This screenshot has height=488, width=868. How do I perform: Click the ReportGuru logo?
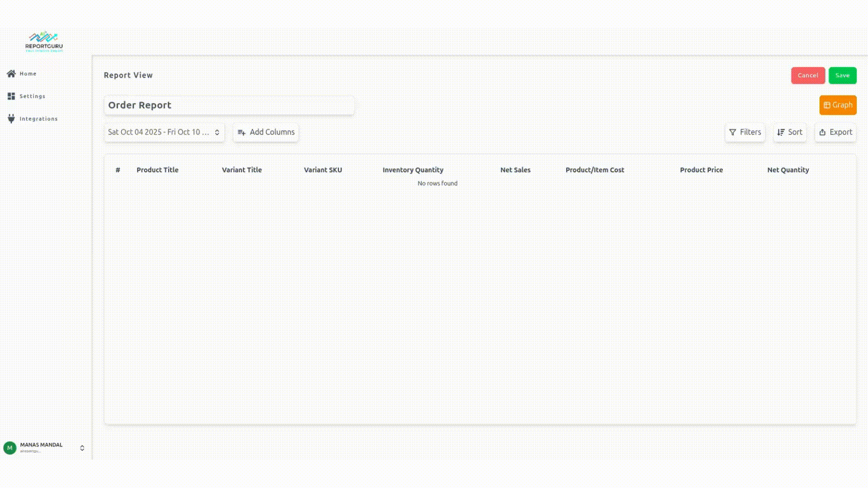[44, 42]
